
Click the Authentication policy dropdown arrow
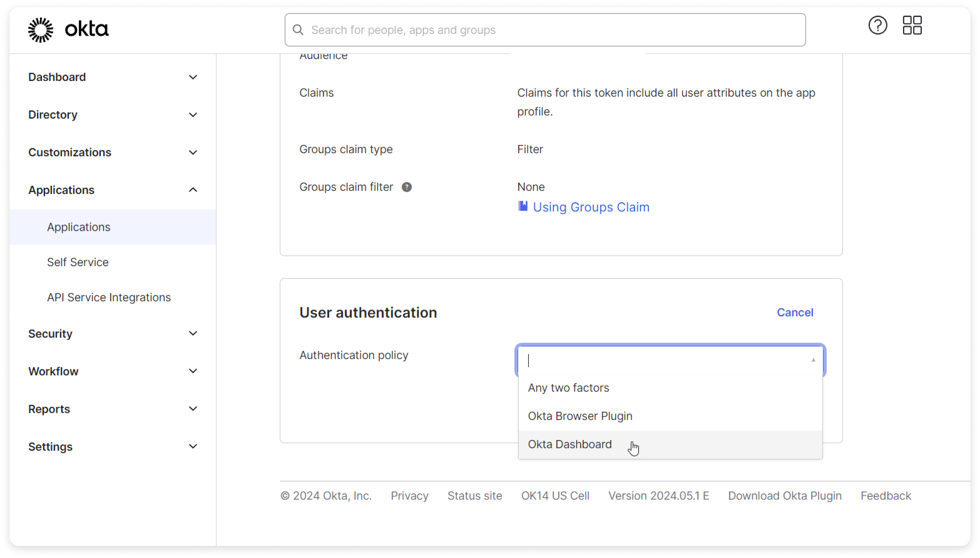pos(813,360)
